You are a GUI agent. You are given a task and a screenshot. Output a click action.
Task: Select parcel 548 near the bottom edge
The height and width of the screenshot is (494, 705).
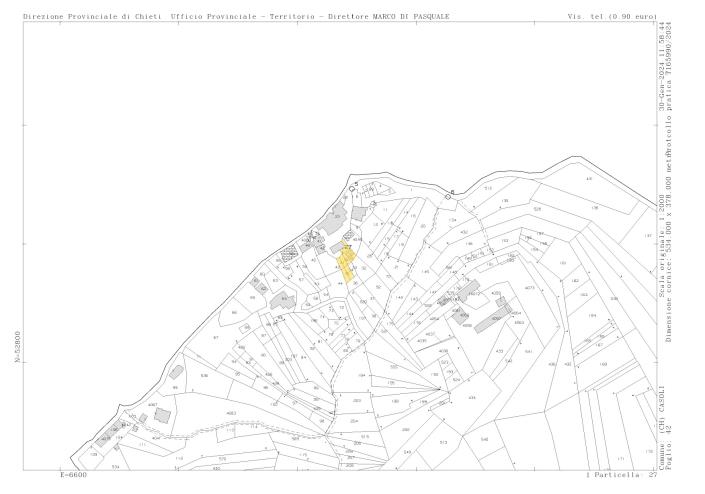[x=484, y=439]
